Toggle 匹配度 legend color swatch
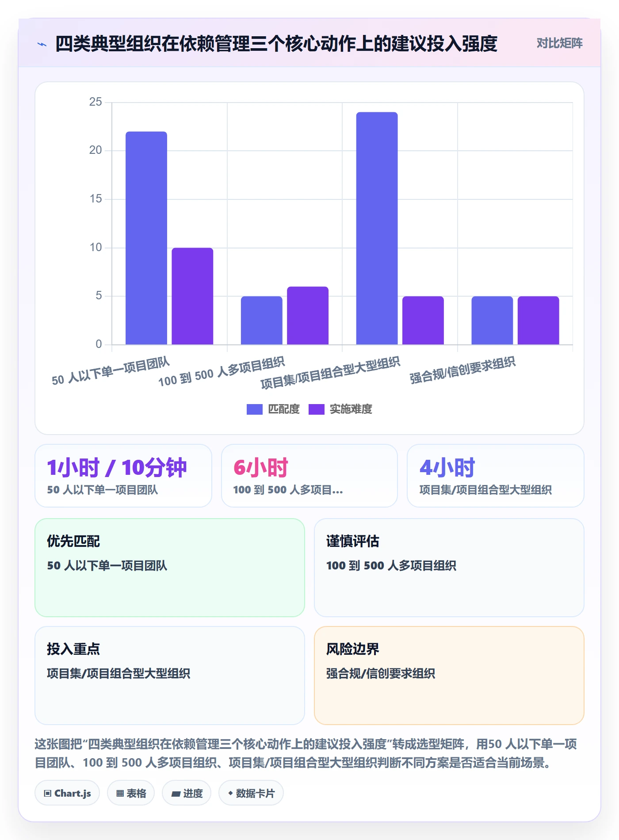This screenshot has width=619, height=840. pos(254,409)
